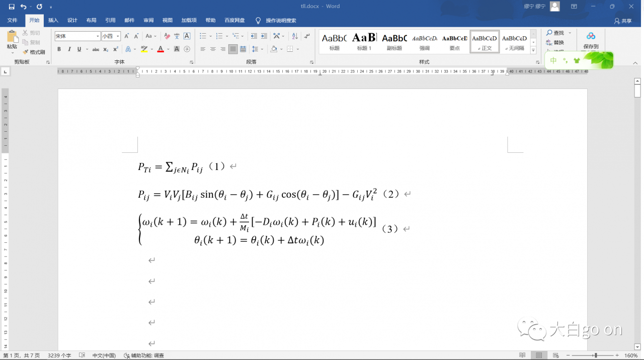The image size is (644, 360).
Task: Click accessibility check (辅助功能: 调查) in status bar
Action: point(144,355)
